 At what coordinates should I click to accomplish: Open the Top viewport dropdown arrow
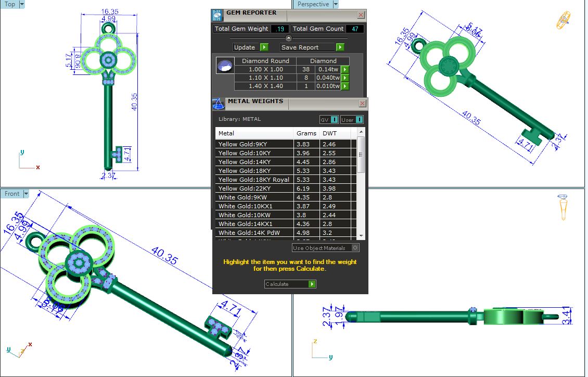click(22, 4)
